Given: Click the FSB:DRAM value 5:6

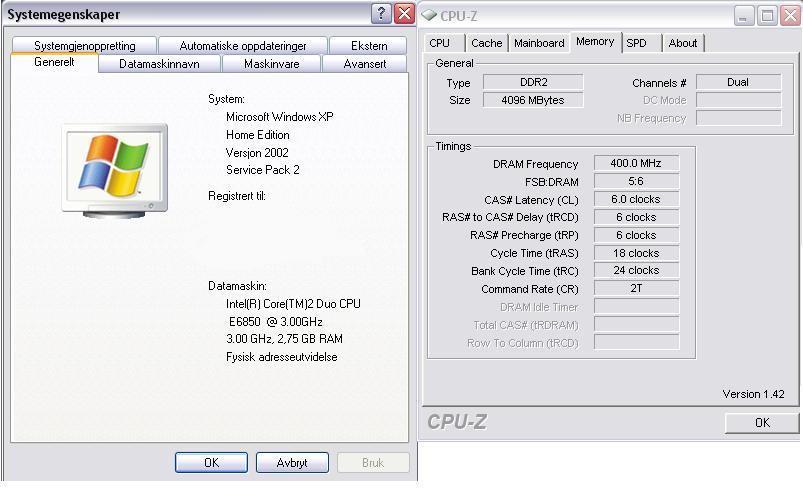Looking at the screenshot, I should (x=636, y=181).
